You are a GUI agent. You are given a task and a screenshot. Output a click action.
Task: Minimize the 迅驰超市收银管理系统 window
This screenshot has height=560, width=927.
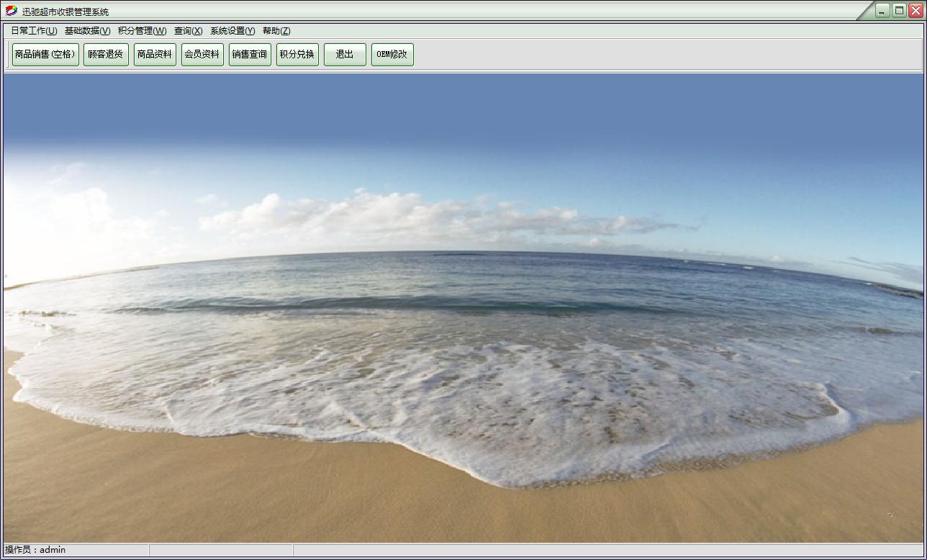pos(882,11)
